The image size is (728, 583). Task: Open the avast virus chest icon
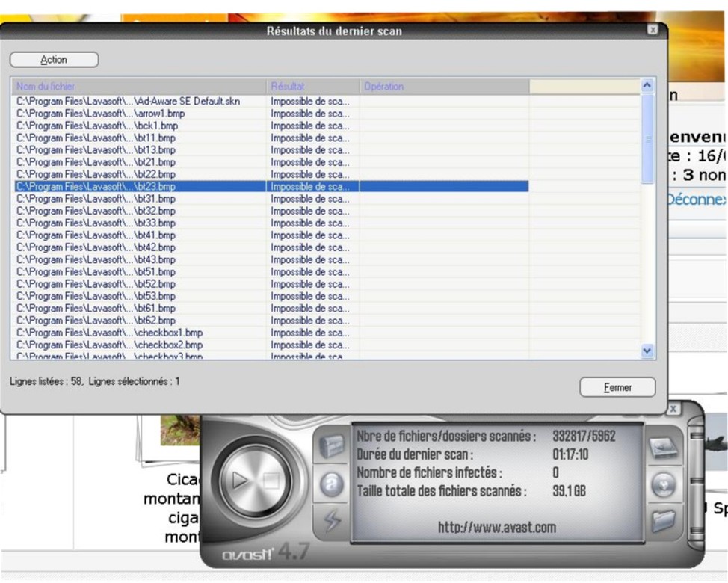point(331,445)
